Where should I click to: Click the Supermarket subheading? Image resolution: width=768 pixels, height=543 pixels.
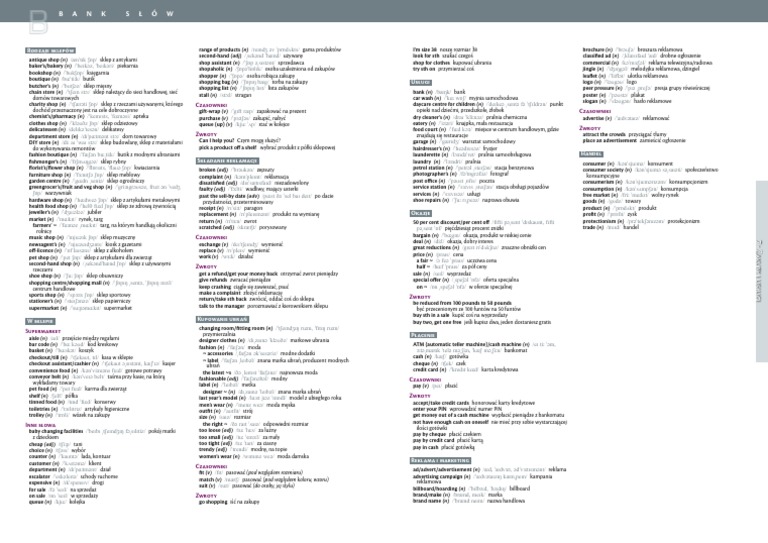(x=43, y=331)
